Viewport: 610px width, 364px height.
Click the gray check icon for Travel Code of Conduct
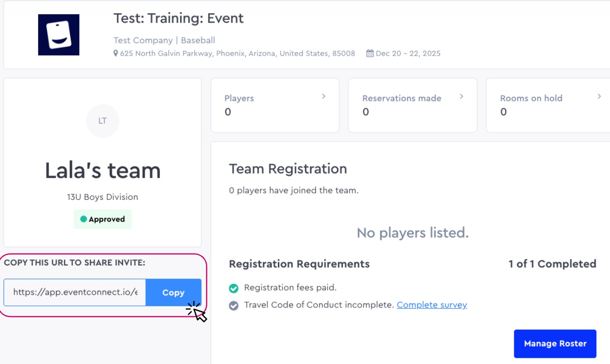pyautogui.click(x=234, y=306)
